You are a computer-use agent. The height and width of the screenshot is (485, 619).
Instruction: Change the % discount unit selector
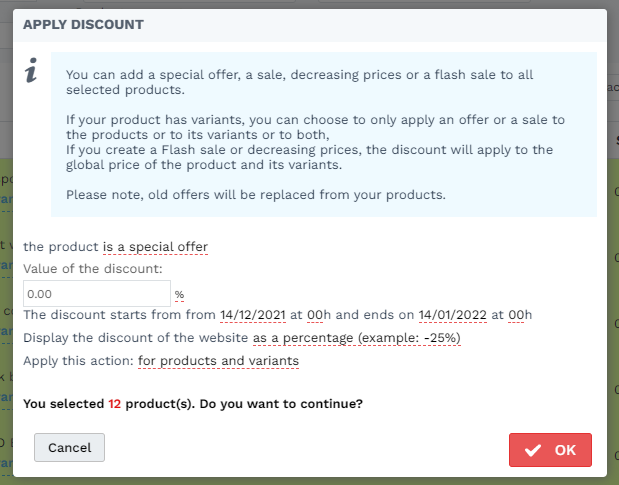tap(179, 294)
